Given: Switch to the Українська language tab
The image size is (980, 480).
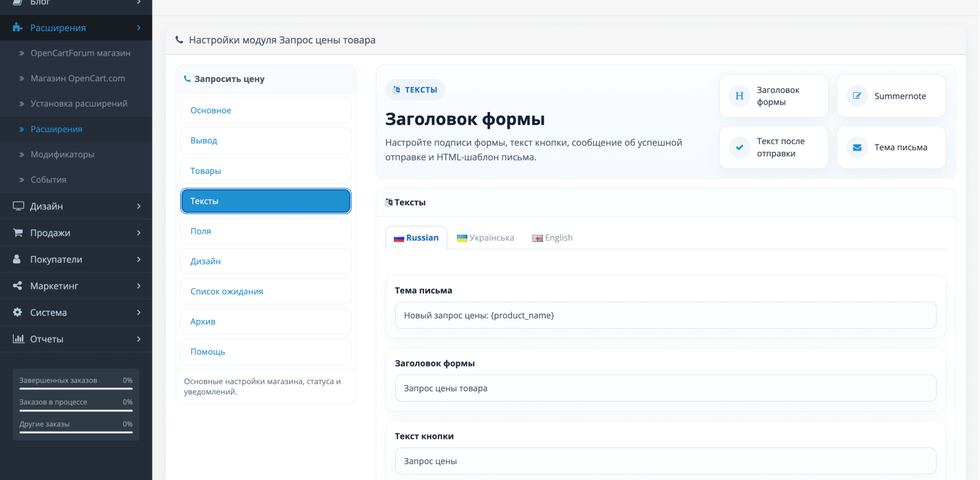Looking at the screenshot, I should [485, 238].
